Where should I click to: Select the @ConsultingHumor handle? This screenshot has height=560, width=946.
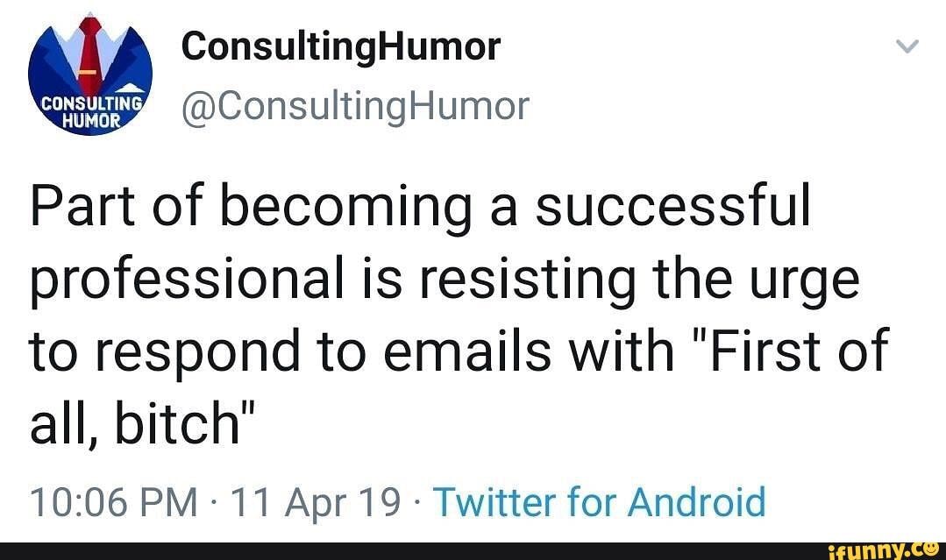[x=355, y=106]
